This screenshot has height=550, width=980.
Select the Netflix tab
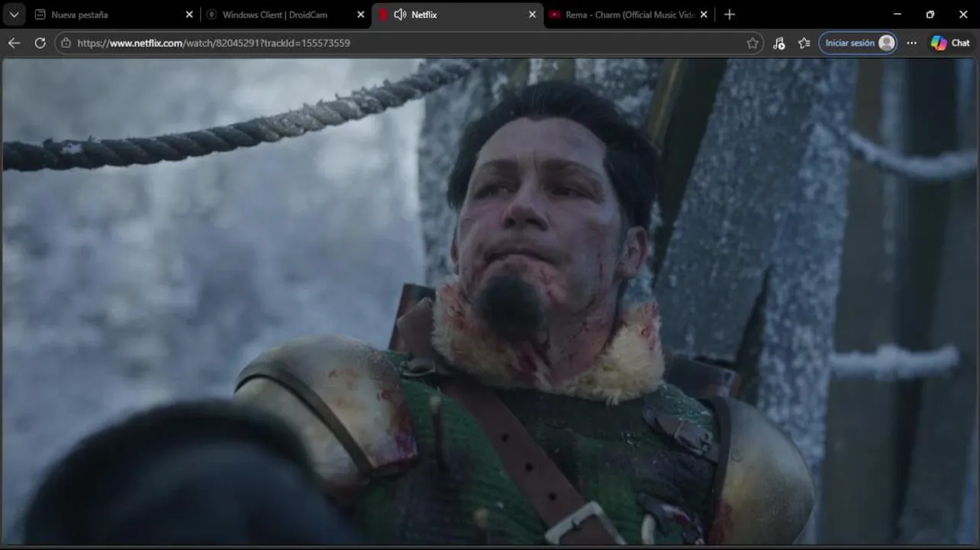click(457, 15)
